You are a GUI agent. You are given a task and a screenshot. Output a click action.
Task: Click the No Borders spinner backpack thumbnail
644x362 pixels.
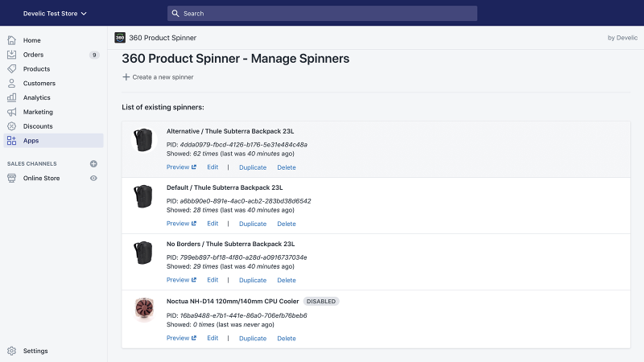point(144,253)
